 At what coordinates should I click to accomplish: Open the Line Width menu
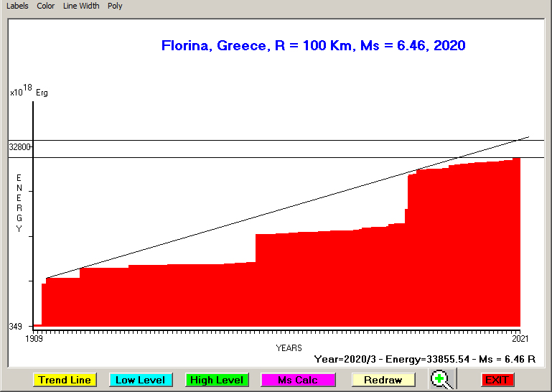coord(81,6)
